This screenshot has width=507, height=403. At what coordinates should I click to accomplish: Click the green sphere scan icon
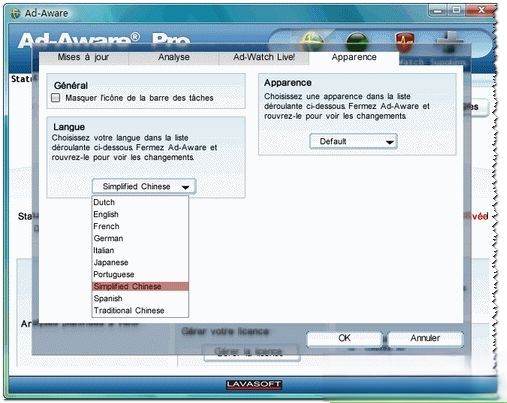point(357,42)
